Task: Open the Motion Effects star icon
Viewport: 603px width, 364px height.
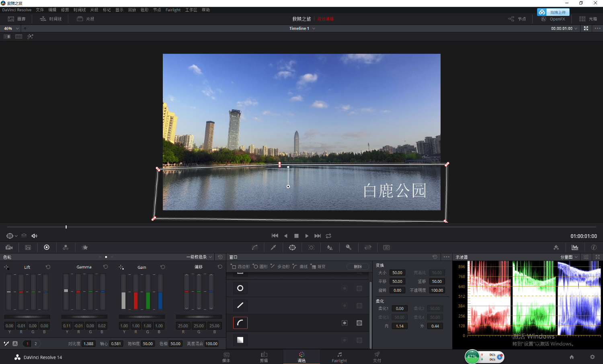Action: pos(85,247)
